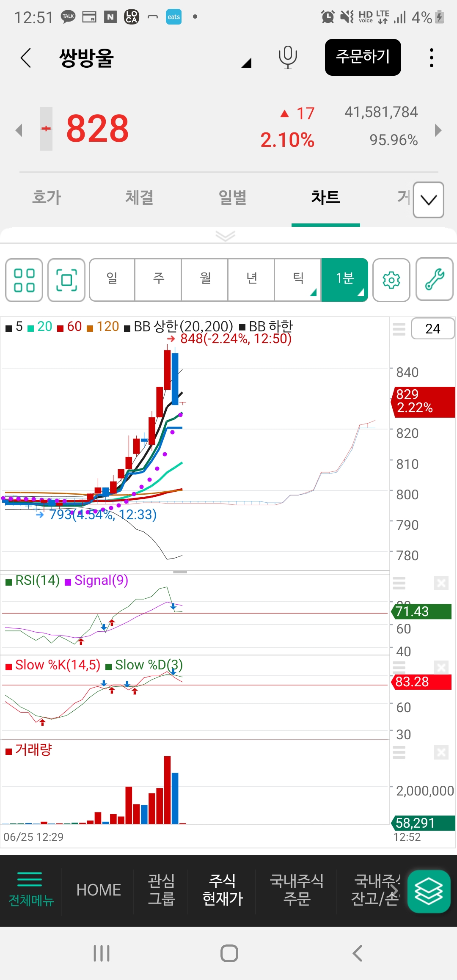The image size is (457, 980).
Task: Tap the candle count field showing 24
Action: [432, 328]
